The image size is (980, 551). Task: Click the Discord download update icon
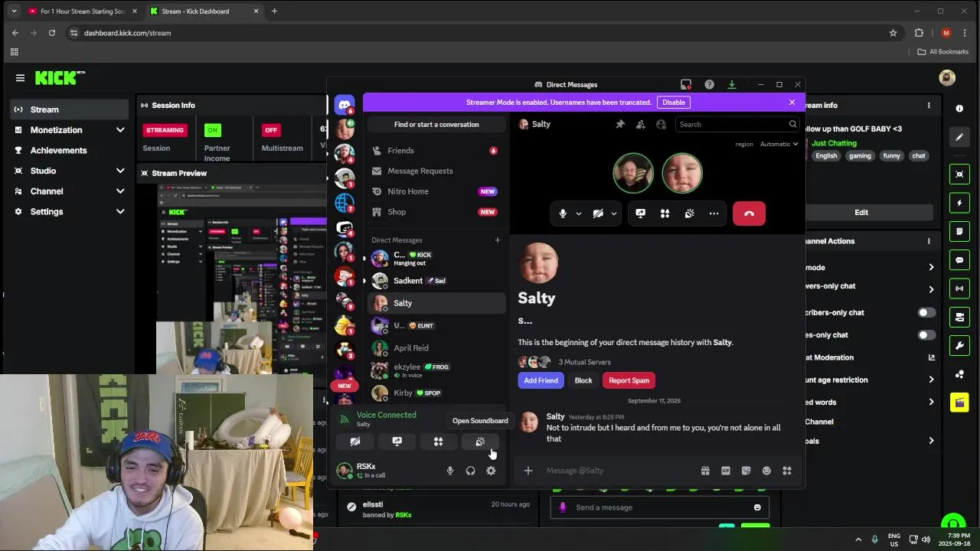731,84
